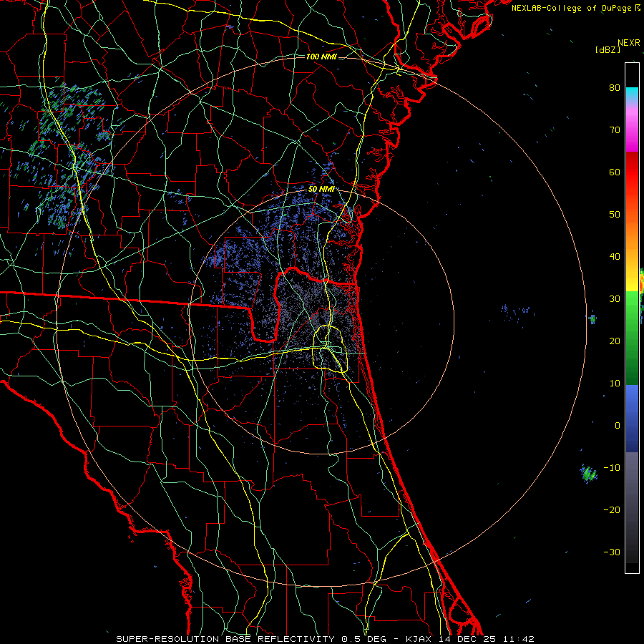Select the 50 NMI range ring label
The height and width of the screenshot is (644, 644).
[321, 190]
